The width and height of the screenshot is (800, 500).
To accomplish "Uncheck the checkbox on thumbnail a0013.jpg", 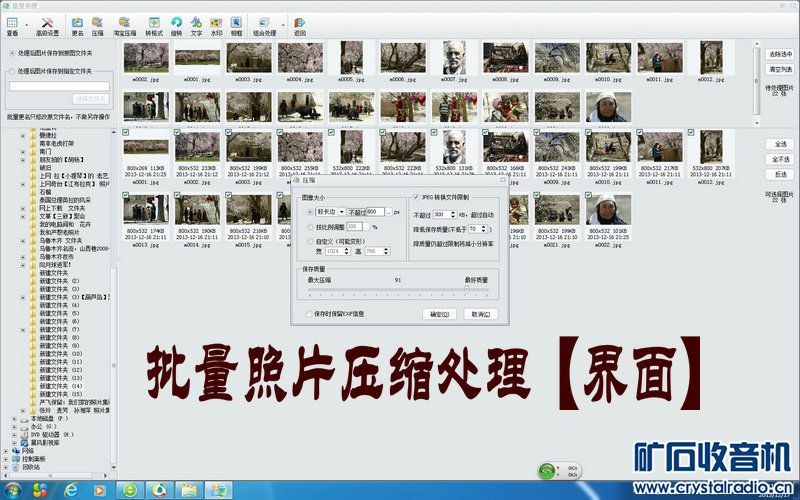I will click(126, 195).
